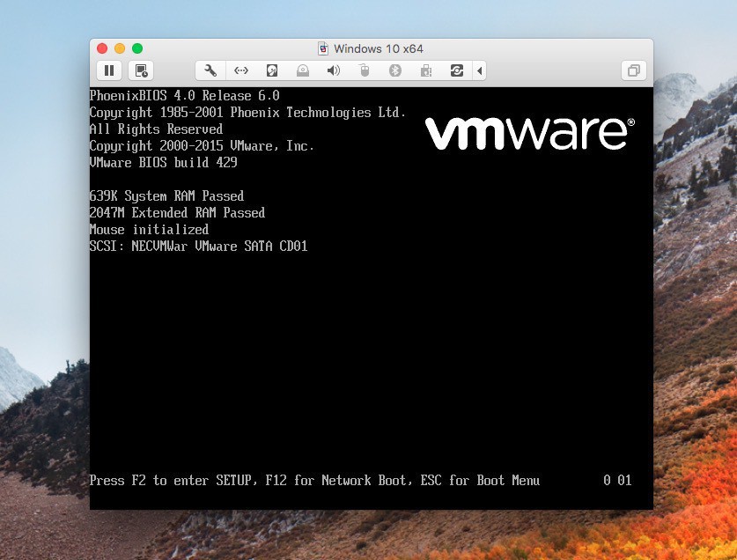Click the window title Windows 10 x64
This screenshot has height=560, width=737.
point(379,48)
